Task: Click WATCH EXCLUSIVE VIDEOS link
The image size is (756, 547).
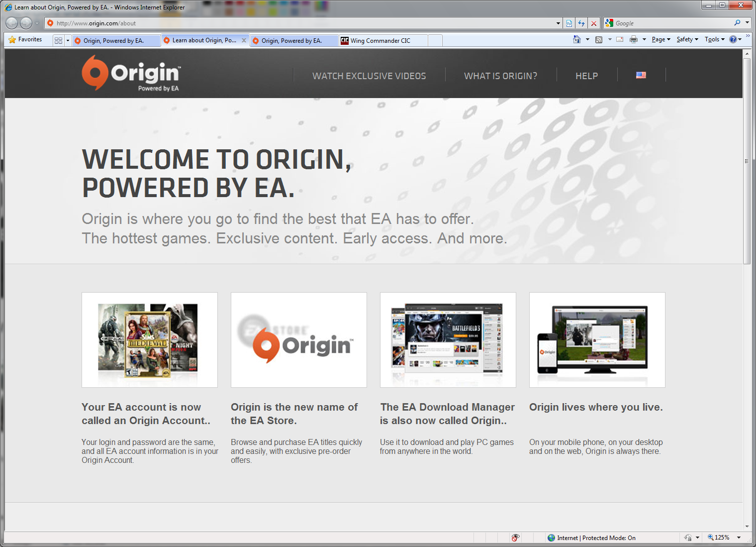Action: [369, 76]
